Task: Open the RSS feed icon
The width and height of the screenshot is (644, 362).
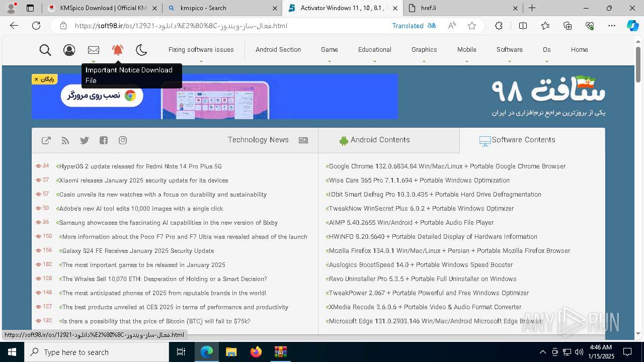Action: (x=65, y=140)
